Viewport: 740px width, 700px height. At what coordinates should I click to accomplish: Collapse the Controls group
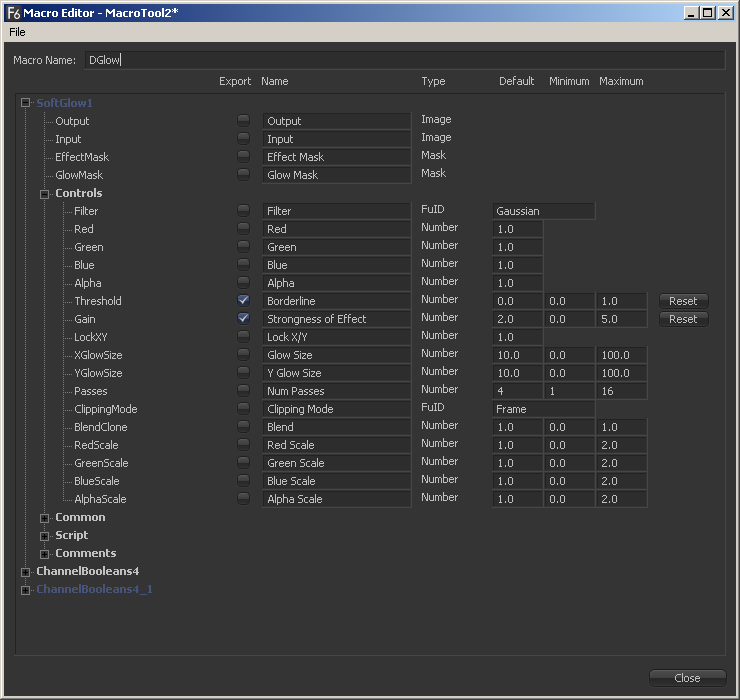(44, 194)
